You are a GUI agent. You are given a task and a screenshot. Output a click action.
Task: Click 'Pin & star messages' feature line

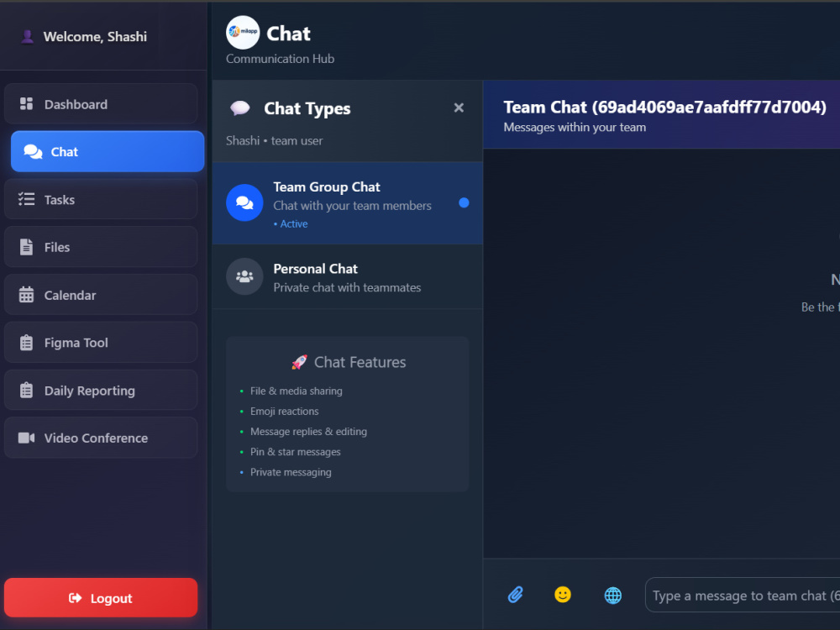pyautogui.click(x=295, y=452)
